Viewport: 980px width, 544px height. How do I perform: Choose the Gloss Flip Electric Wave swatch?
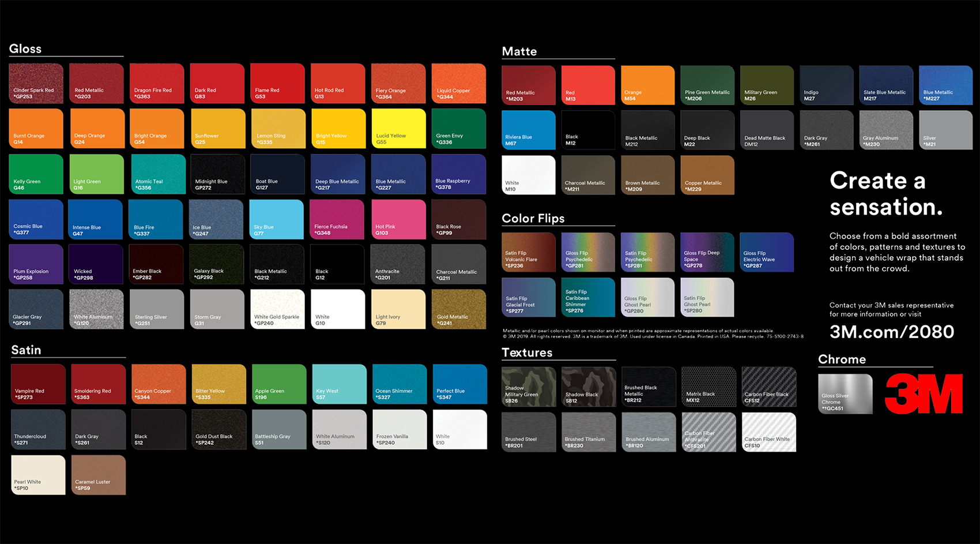pos(767,252)
